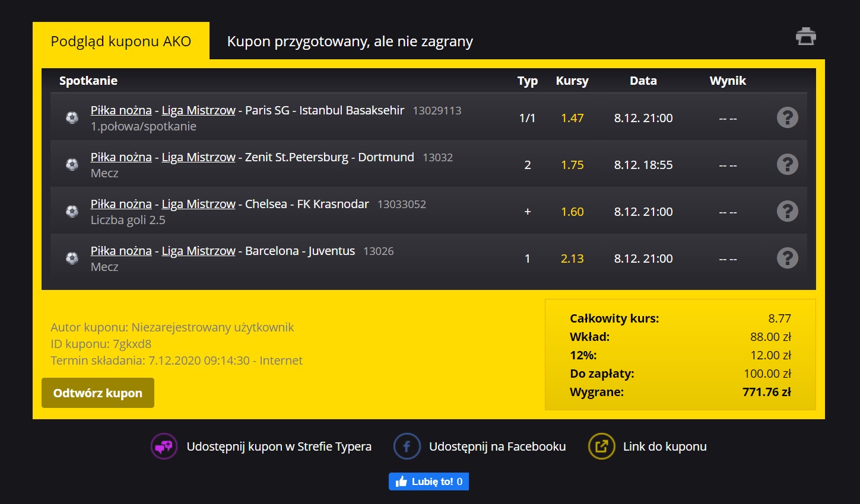This screenshot has width=860, height=504.
Task: Click the Autor kuponu line
Action: click(172, 327)
